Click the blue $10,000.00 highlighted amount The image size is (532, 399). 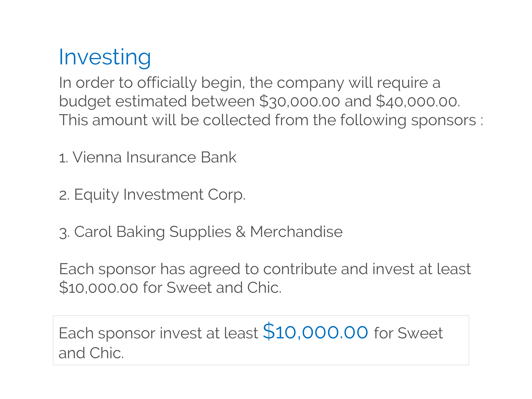tap(315, 332)
